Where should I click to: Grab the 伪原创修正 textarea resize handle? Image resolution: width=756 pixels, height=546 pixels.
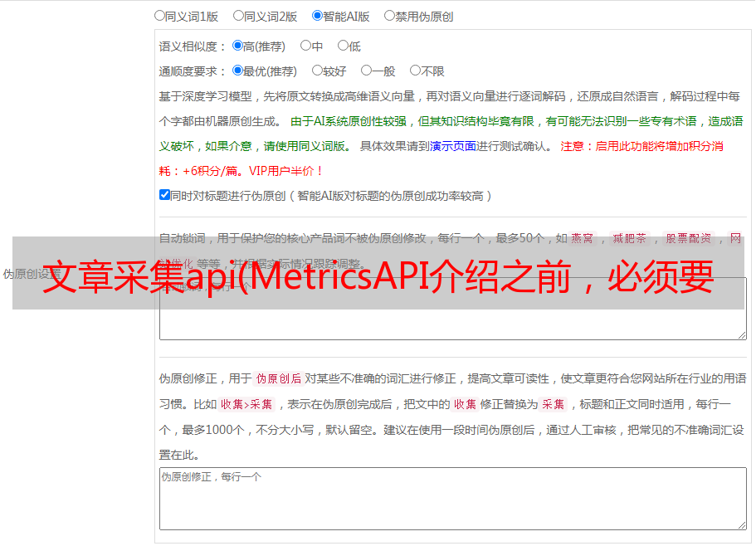tap(741, 524)
